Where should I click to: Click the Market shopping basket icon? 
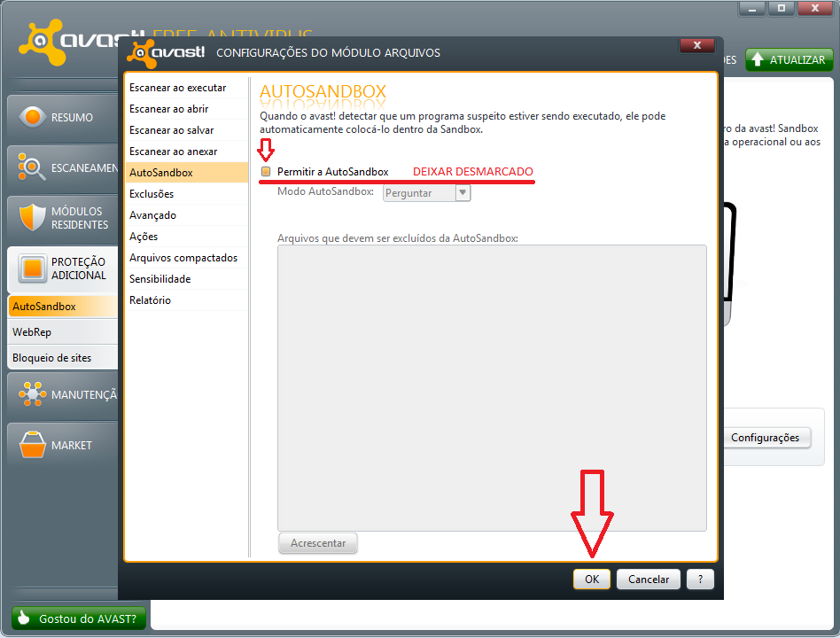point(32,445)
